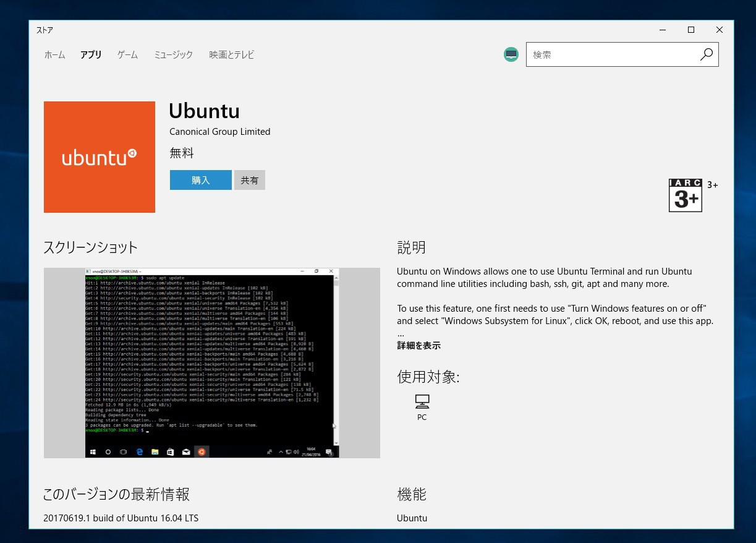This screenshot has height=543, width=756.
Task: Expand description with 詳細を表示 link
Action: pyautogui.click(x=418, y=346)
